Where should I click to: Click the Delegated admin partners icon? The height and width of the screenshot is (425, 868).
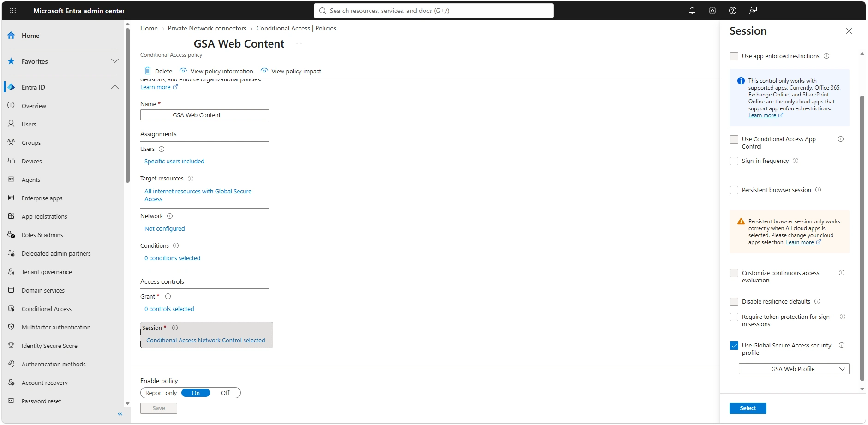pyautogui.click(x=12, y=253)
